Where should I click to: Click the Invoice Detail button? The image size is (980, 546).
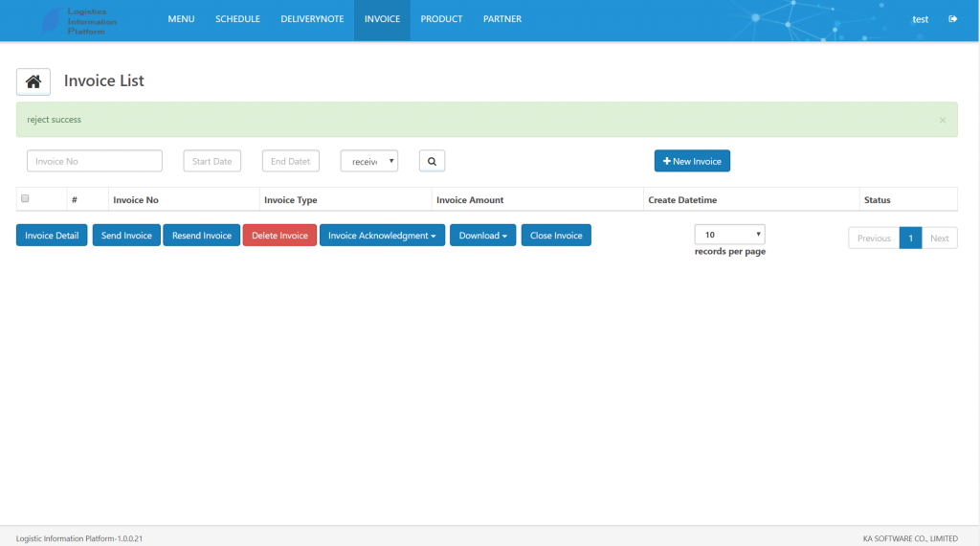point(52,235)
